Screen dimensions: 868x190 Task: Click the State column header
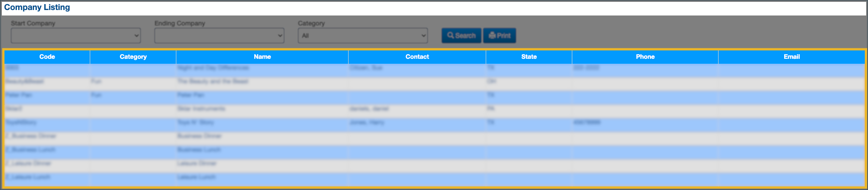[x=529, y=57]
